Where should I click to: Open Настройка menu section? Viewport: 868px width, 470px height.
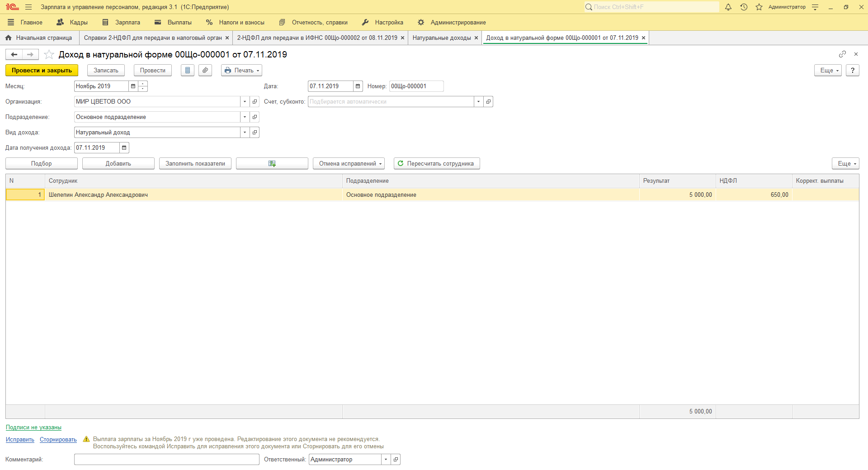382,22
